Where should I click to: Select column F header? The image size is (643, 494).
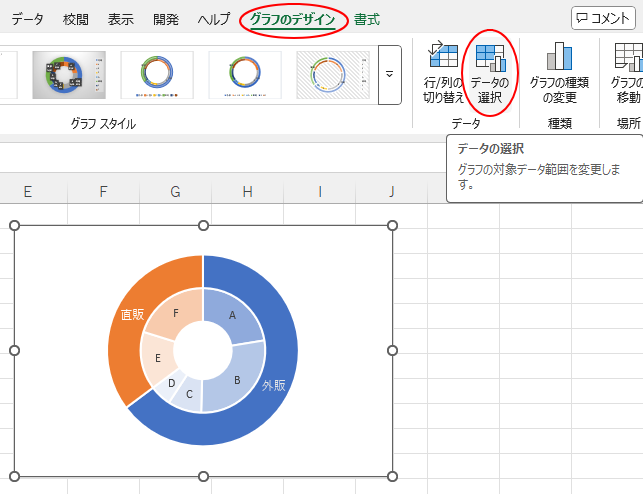tap(103, 191)
